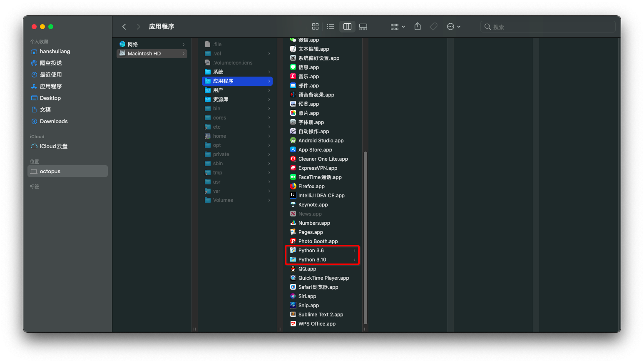Switch to column view
This screenshot has width=644, height=363.
tap(347, 27)
